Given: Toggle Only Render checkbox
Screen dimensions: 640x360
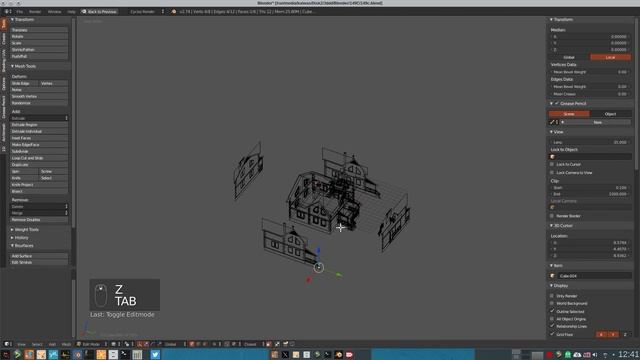Looking at the screenshot, I should tap(552, 296).
